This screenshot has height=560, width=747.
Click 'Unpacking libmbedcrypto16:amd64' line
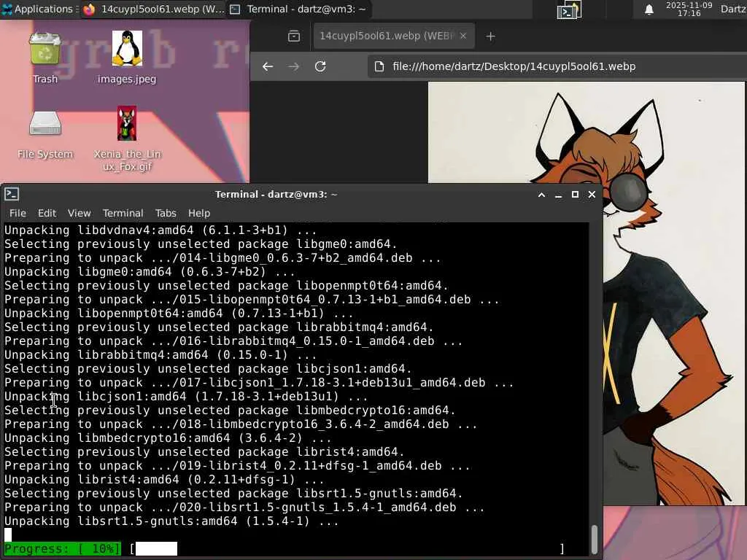(x=168, y=438)
